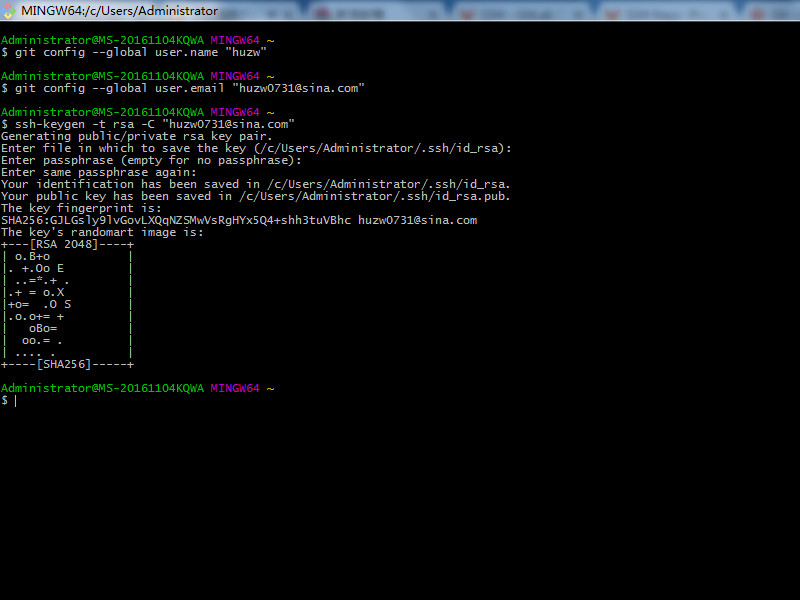Click the randomart row ".+ = o.X"
This screenshot has width=800, height=600.
tap(36, 292)
